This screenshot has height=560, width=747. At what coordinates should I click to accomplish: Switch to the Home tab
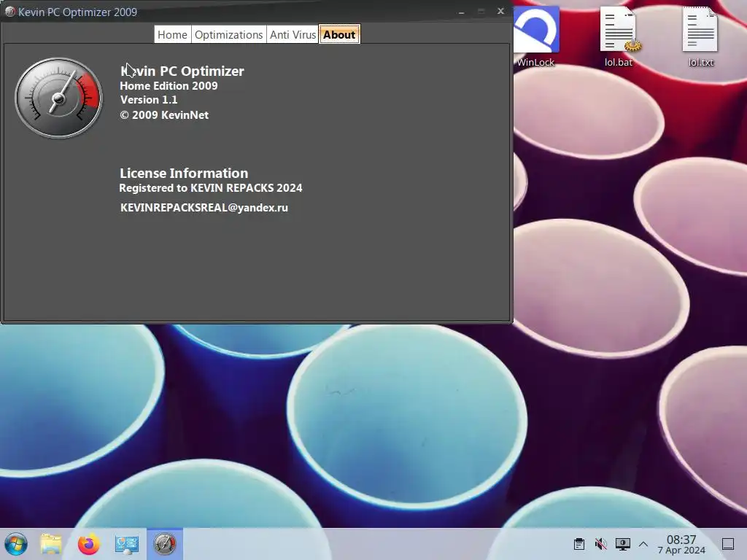[x=172, y=34]
